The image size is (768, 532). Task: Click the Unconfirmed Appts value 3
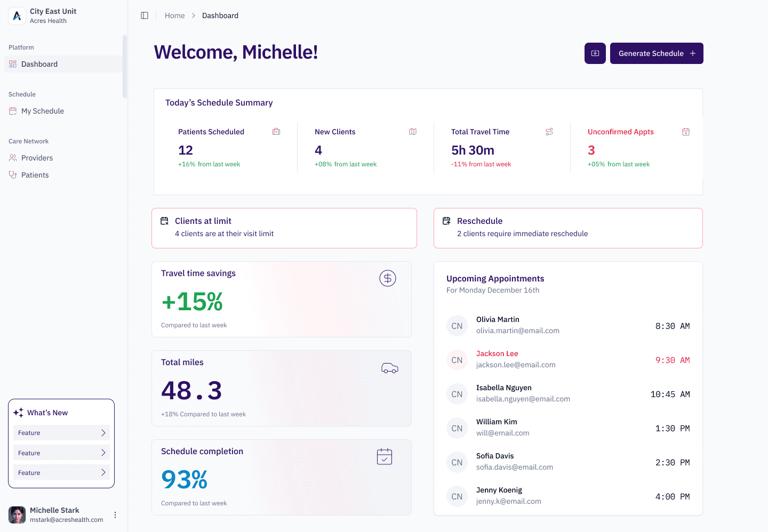591,150
